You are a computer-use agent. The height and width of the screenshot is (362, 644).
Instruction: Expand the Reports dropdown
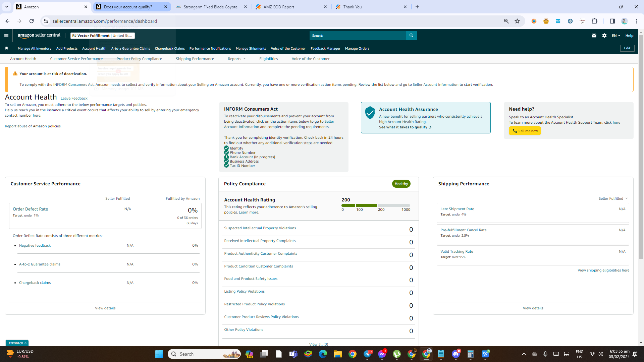(237, 59)
